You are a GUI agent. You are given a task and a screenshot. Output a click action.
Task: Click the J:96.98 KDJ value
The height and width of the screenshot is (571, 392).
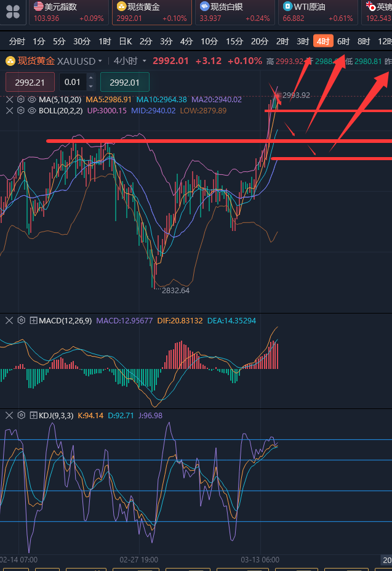tap(151, 415)
